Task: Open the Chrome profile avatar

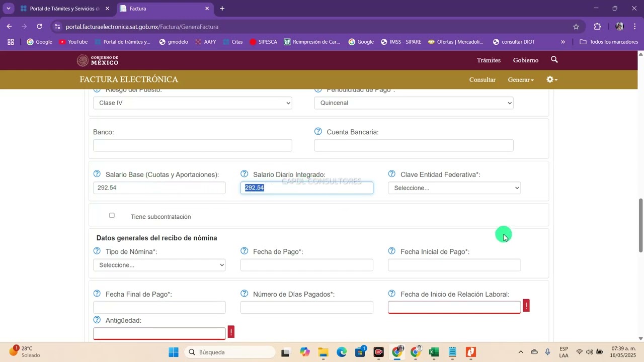Action: click(x=619, y=27)
